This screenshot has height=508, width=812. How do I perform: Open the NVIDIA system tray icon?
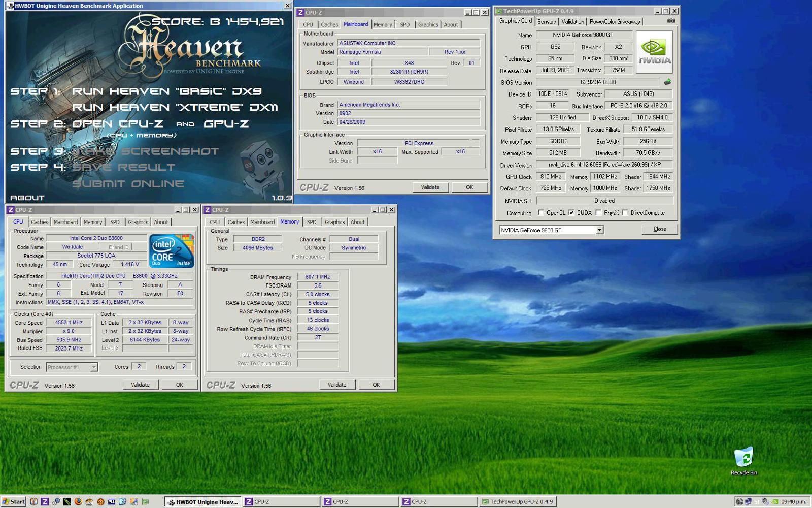774,502
